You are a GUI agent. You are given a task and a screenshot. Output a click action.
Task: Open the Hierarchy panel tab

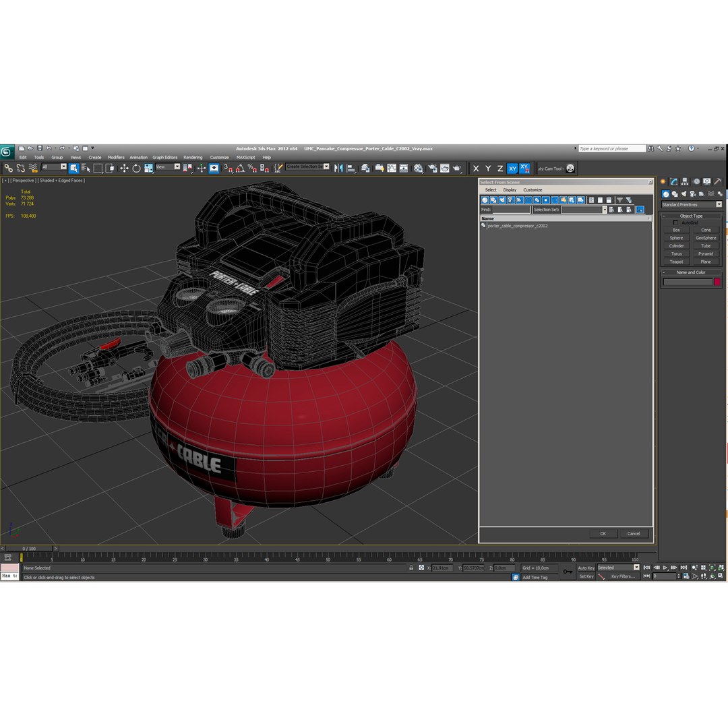pyautogui.click(x=685, y=181)
